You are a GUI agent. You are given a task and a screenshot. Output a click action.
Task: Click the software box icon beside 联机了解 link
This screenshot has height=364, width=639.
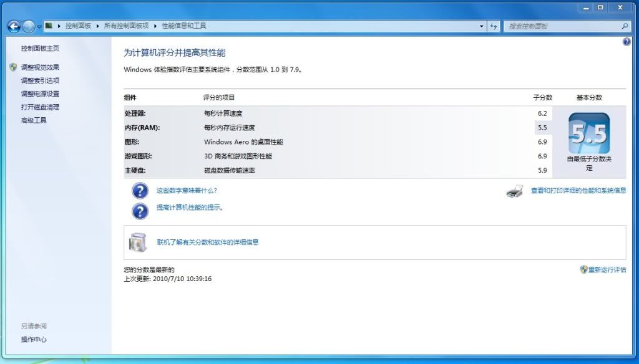click(x=138, y=242)
